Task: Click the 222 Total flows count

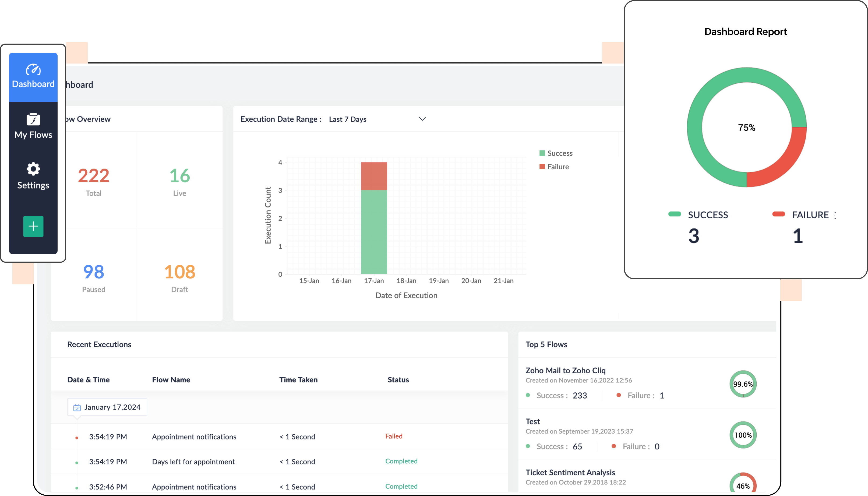Action: click(94, 176)
